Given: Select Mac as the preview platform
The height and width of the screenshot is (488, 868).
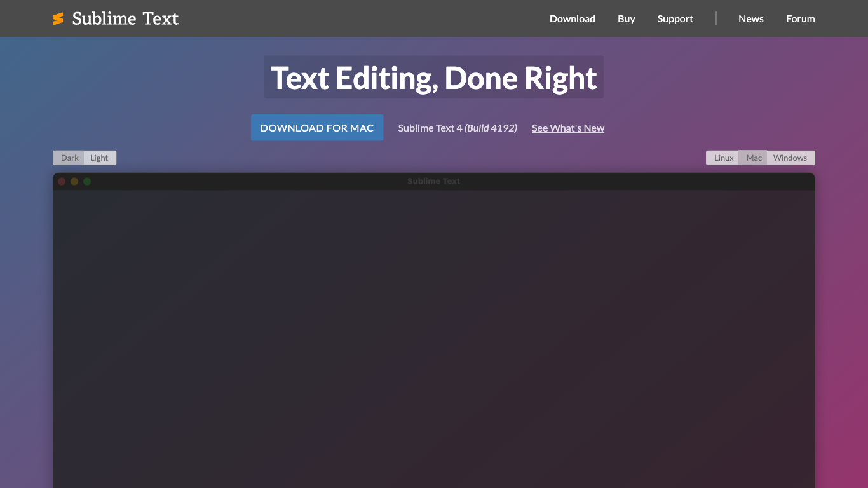Looking at the screenshot, I should coord(754,158).
